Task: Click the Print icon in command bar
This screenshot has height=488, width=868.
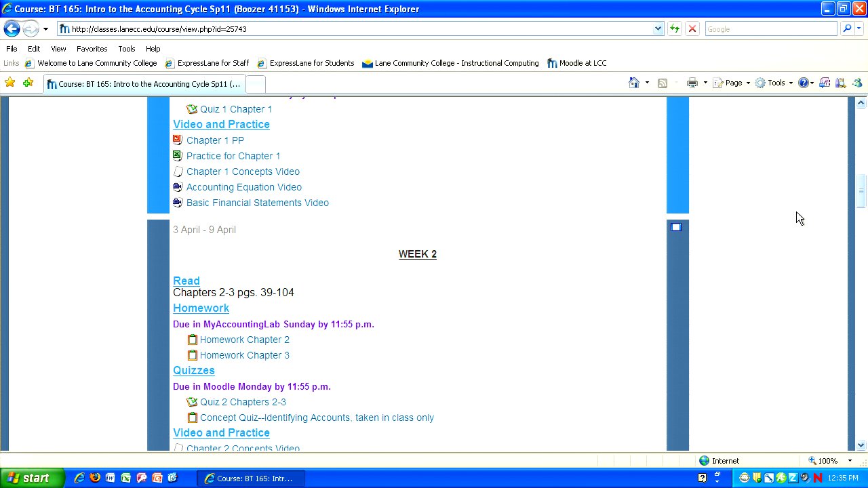Action: [x=692, y=83]
